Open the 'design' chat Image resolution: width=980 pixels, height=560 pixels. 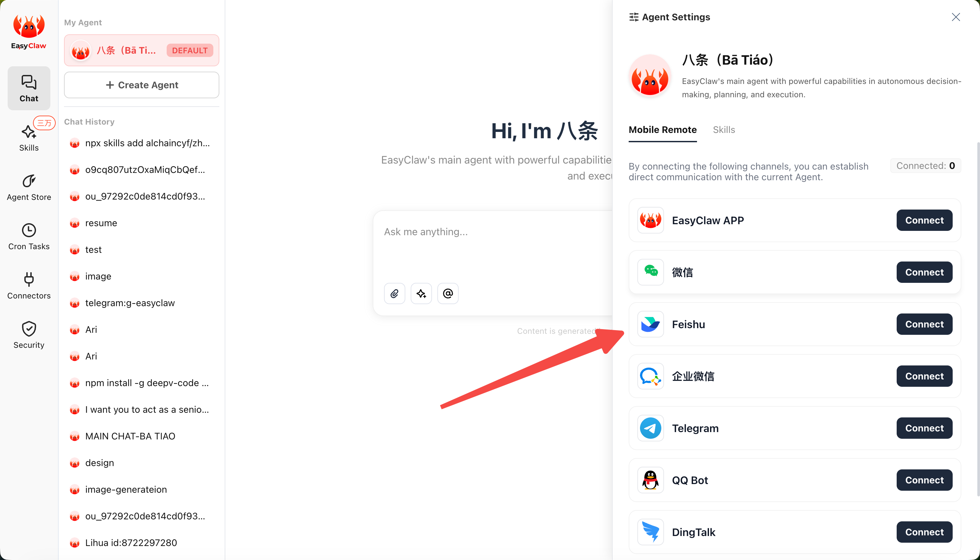click(142, 463)
